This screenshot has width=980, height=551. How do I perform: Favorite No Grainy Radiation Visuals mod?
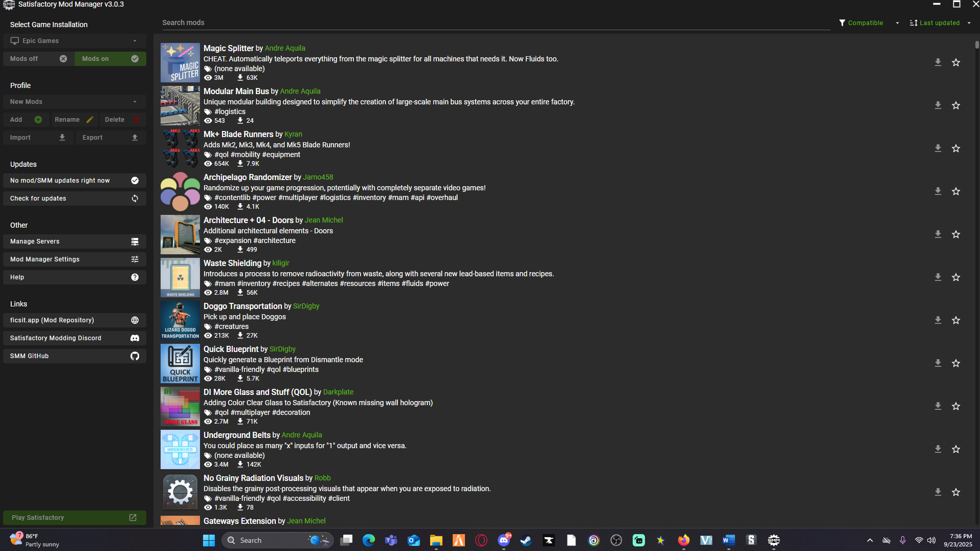click(956, 492)
